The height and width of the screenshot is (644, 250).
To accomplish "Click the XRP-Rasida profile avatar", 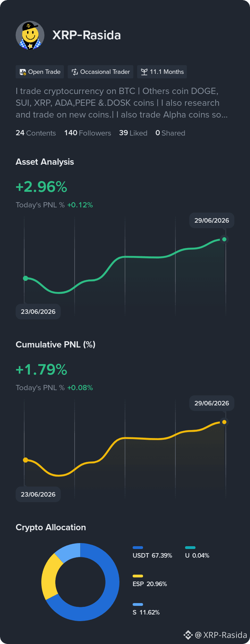I will pyautogui.click(x=30, y=35).
